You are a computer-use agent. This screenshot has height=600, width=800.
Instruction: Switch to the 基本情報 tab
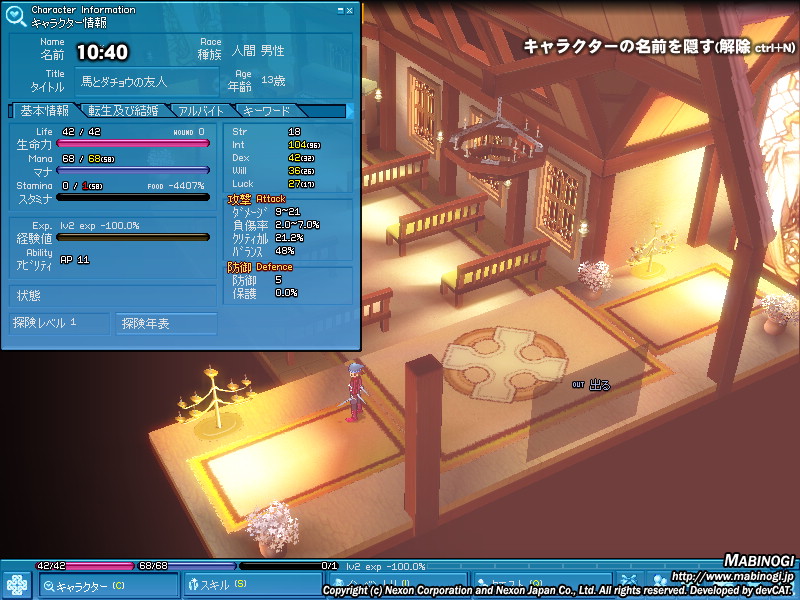(x=44, y=111)
